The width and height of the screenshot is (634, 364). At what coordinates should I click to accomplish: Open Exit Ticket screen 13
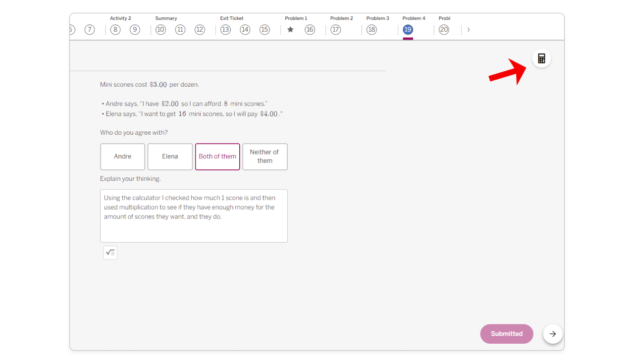225,30
